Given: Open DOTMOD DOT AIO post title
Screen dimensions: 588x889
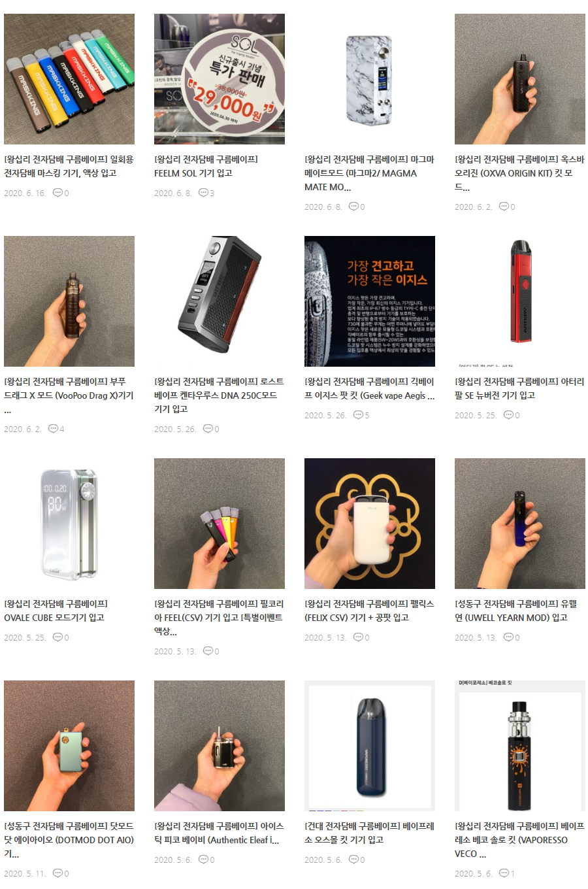Looking at the screenshot, I should [x=69, y=840].
